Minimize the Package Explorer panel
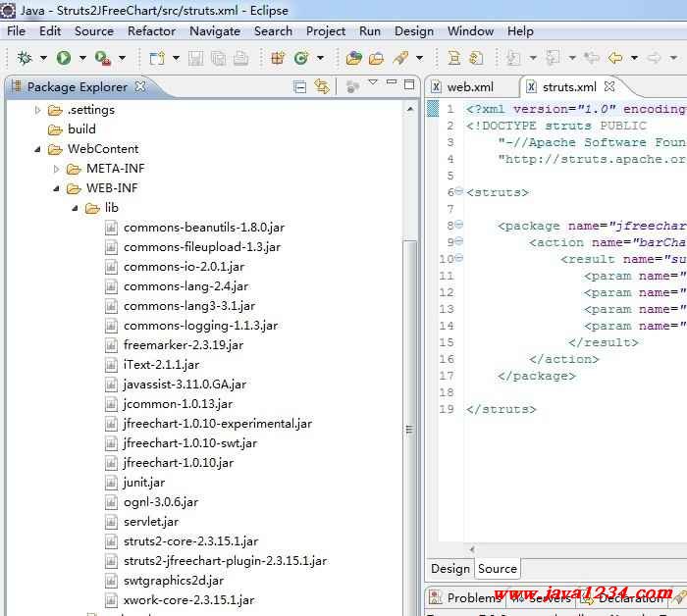 pyautogui.click(x=392, y=81)
